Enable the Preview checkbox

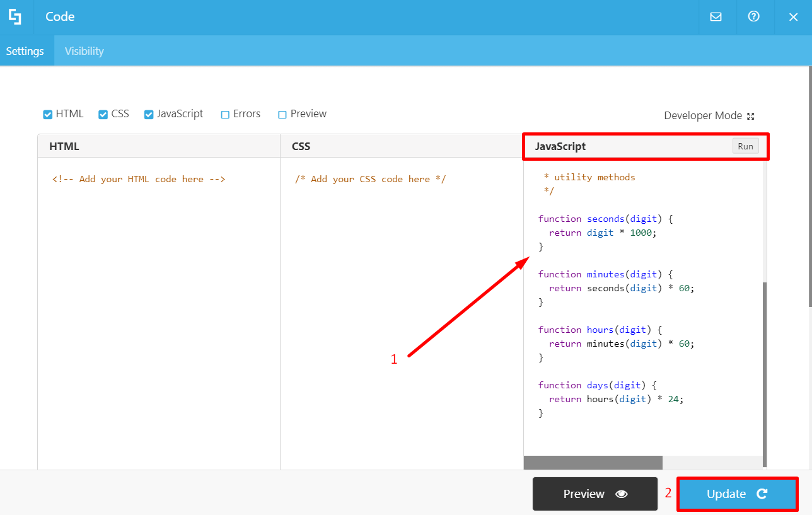282,113
